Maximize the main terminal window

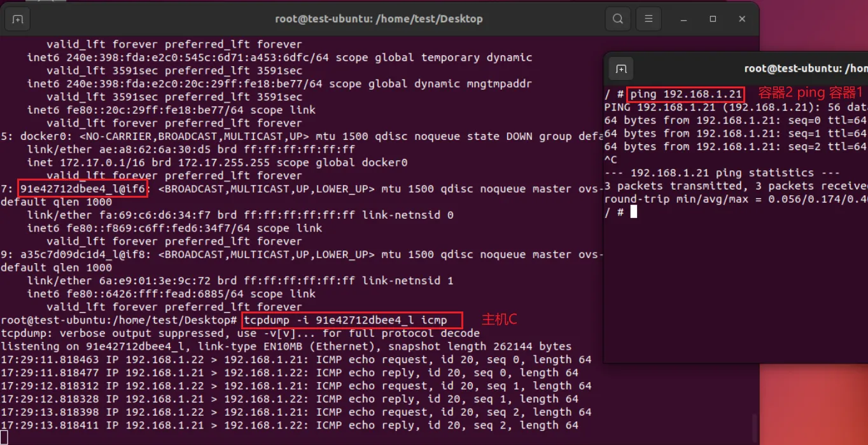(713, 19)
